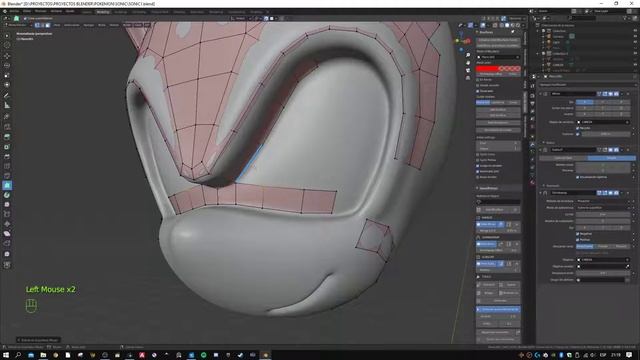Select solid viewport shading mode
Image resolution: width=640 pixels, height=360 pixels.
click(x=507, y=25)
